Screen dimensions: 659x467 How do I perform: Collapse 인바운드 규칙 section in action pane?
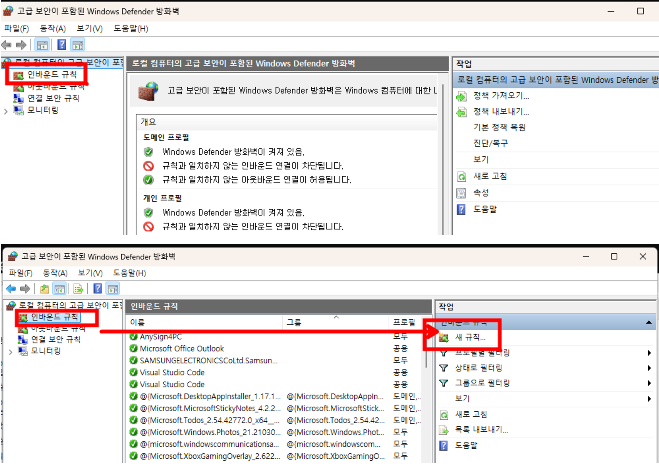(649, 322)
